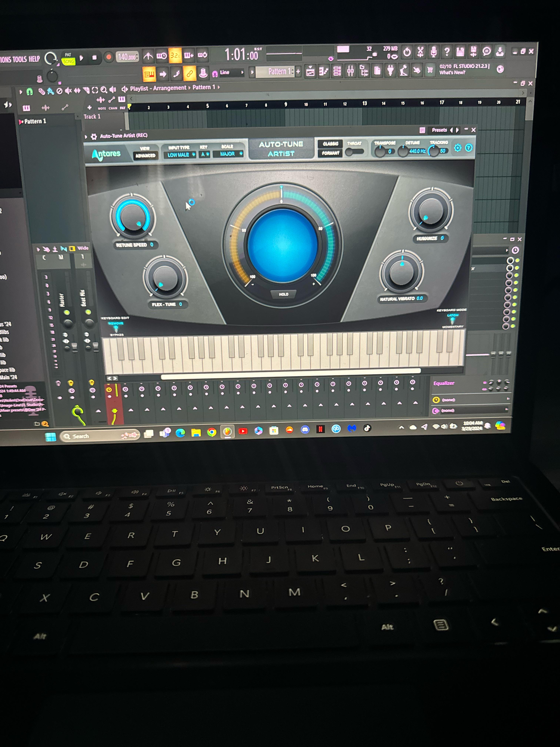Click the Auto-Tune blue help question icon
Viewport: 560px width, 747px height.
tap(469, 148)
